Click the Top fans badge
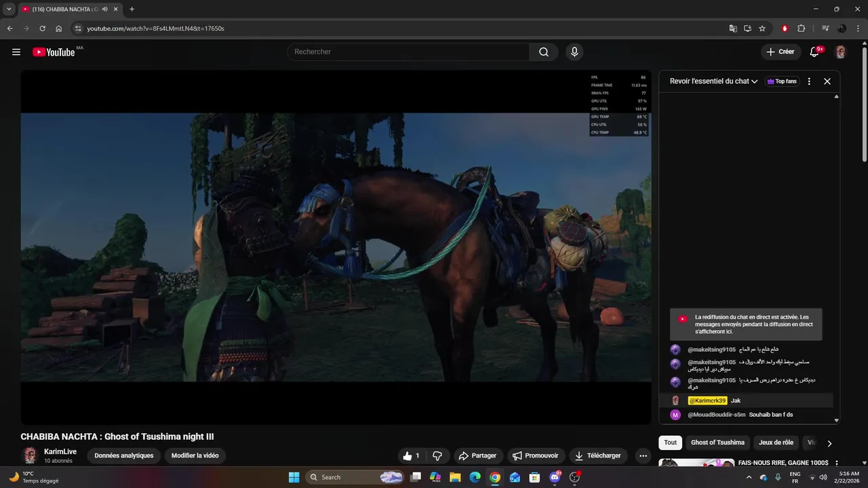 pos(781,81)
